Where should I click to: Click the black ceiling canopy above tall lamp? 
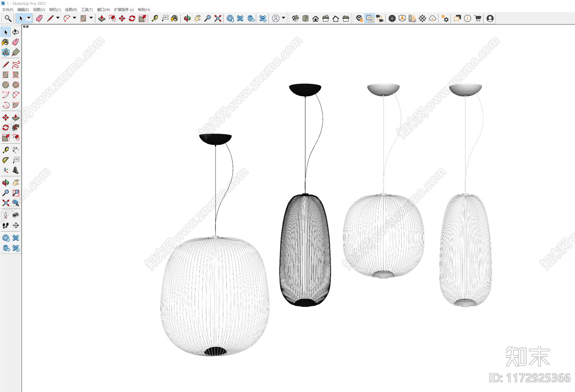pos(305,90)
